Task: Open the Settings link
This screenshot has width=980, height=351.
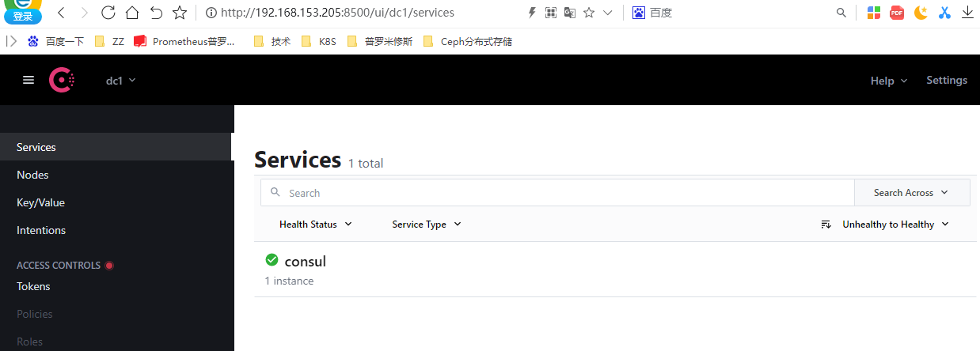Action: click(x=947, y=80)
